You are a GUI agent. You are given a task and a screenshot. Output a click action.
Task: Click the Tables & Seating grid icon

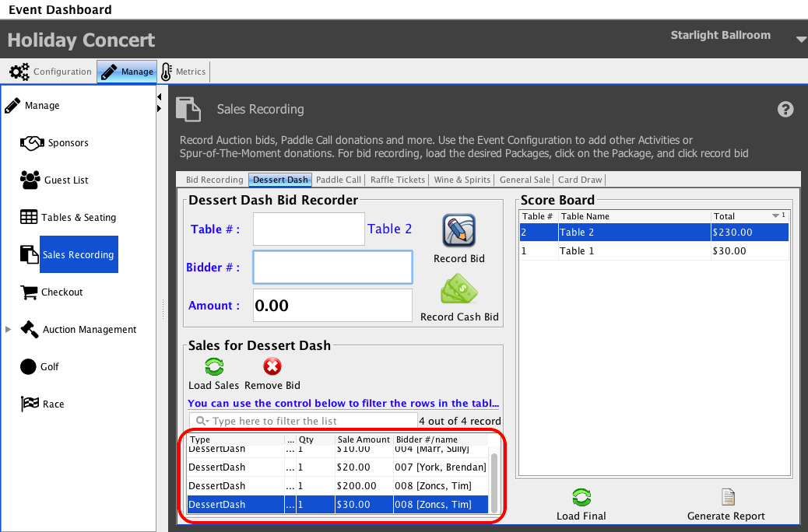pos(29,217)
